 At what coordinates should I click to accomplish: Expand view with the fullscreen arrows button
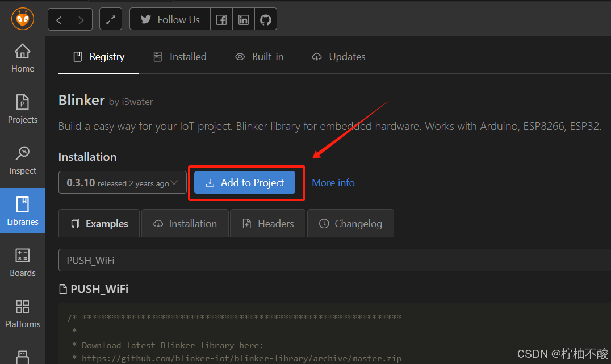coord(111,19)
